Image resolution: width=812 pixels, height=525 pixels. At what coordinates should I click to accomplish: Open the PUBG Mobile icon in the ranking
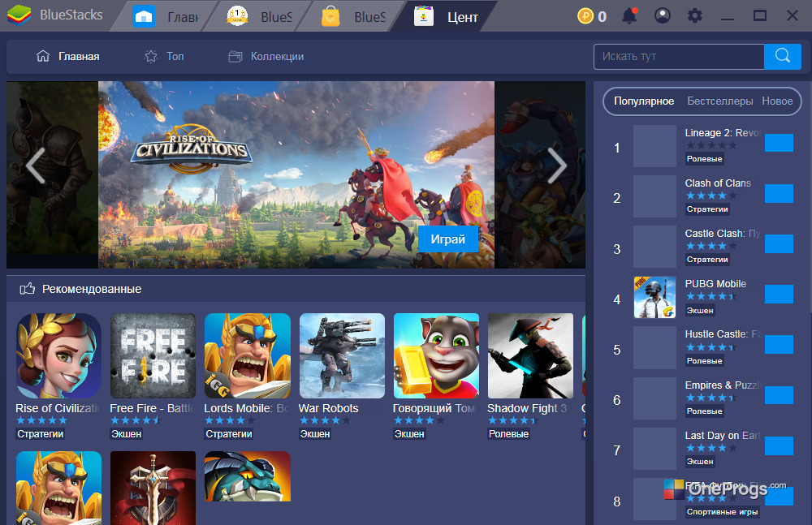click(654, 297)
